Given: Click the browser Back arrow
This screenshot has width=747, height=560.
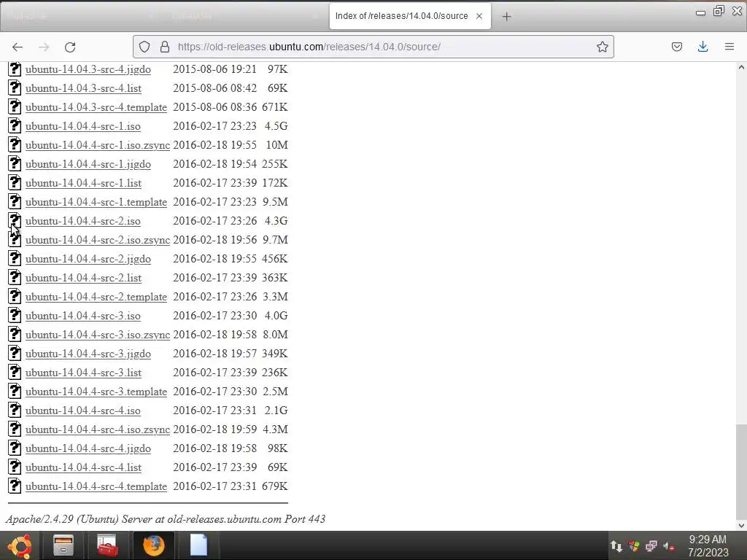Looking at the screenshot, I should pyautogui.click(x=18, y=47).
